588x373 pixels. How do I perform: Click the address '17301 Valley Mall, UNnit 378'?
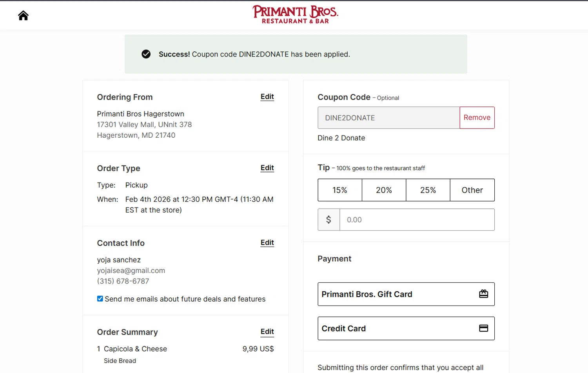[144, 124]
